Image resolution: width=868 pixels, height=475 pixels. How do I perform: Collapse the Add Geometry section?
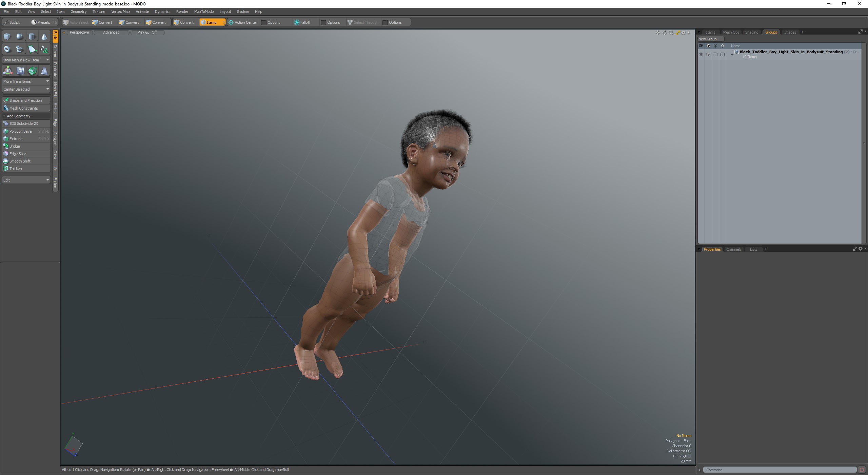coord(4,116)
